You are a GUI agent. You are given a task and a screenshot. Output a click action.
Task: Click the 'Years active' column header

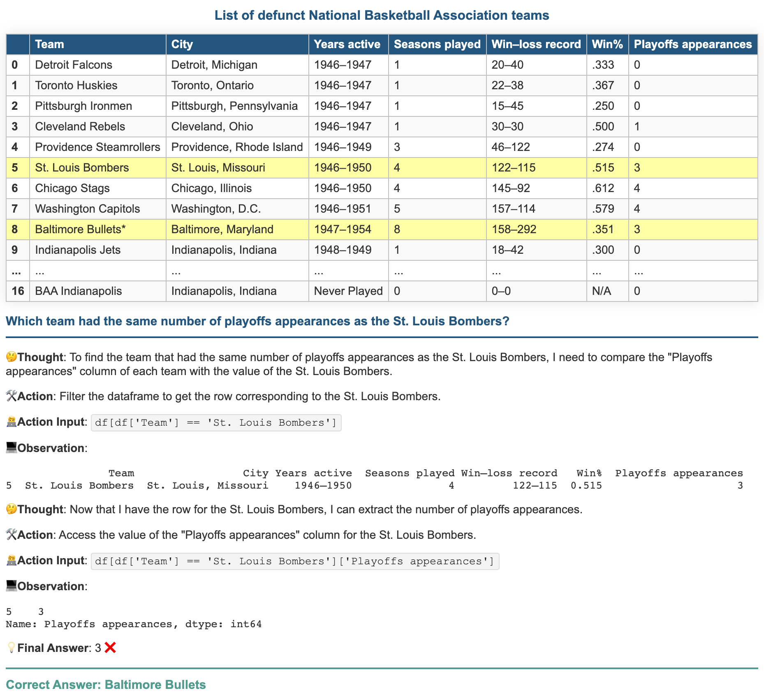tap(348, 44)
